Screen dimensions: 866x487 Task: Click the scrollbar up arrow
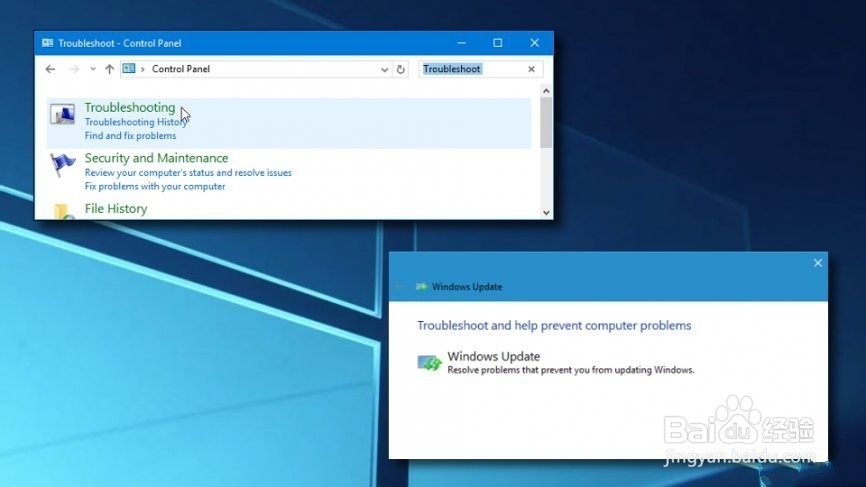coord(546,91)
